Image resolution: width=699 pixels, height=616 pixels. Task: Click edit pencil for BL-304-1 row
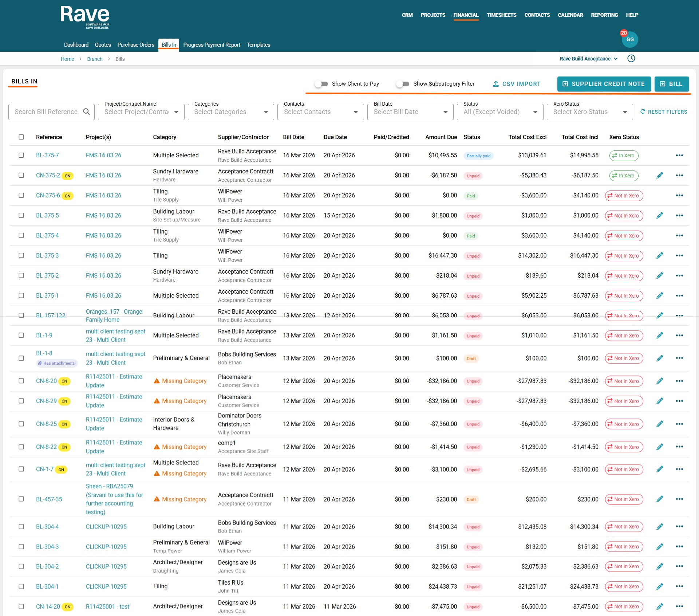pos(659,586)
